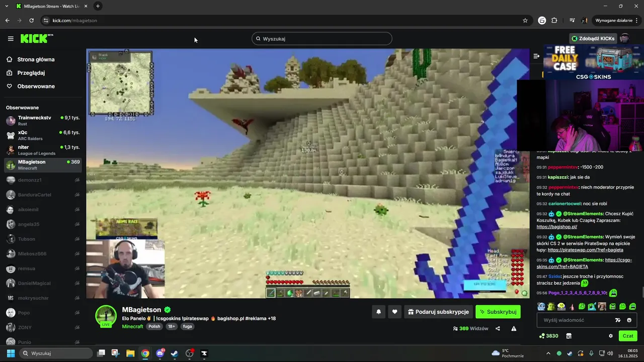Screen dimensions: 644x362
Task: Open chat settings gear
Action: click(x=611, y=336)
